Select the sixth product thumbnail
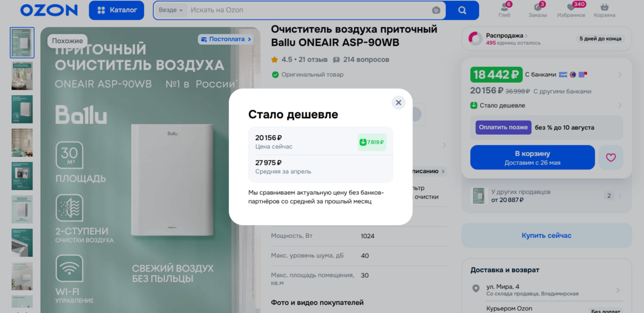 click(x=22, y=210)
